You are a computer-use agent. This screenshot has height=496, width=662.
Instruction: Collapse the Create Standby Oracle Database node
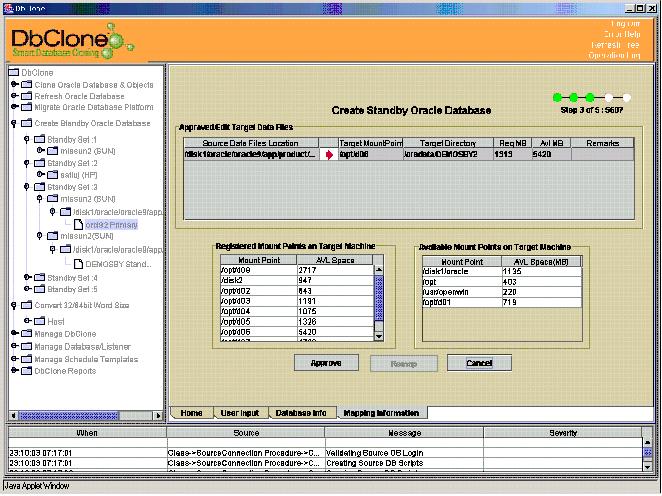[14, 123]
